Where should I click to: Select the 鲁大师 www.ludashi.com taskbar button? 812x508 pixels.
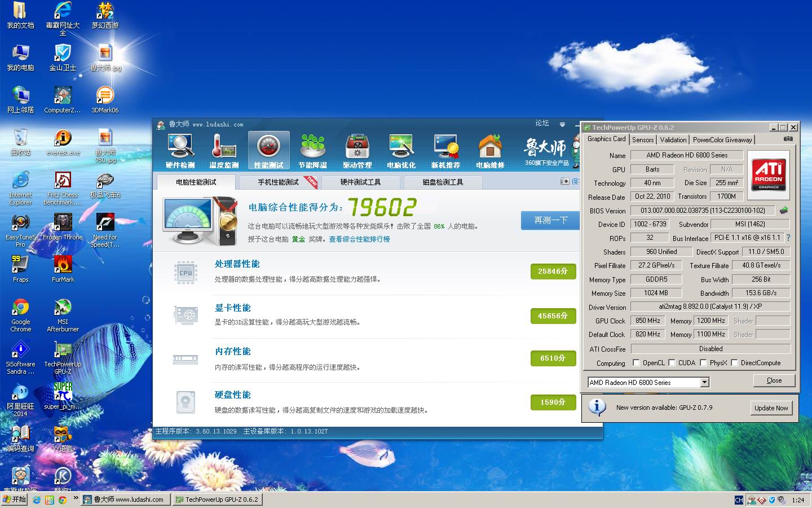125,500
